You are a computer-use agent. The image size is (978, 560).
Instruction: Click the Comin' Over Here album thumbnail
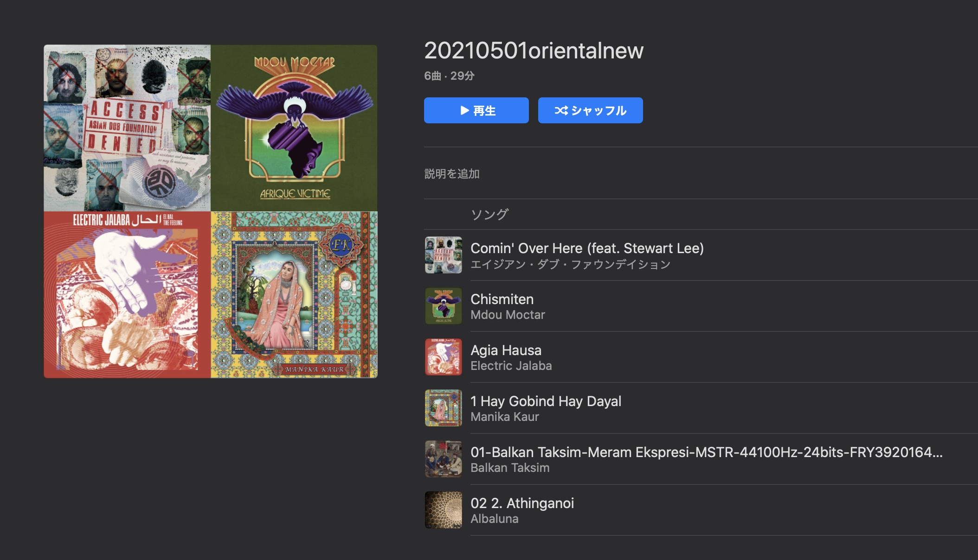point(443,255)
